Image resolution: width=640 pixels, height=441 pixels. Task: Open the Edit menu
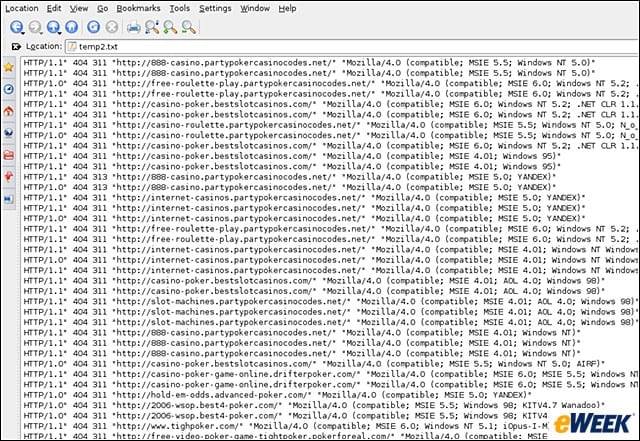(54, 8)
